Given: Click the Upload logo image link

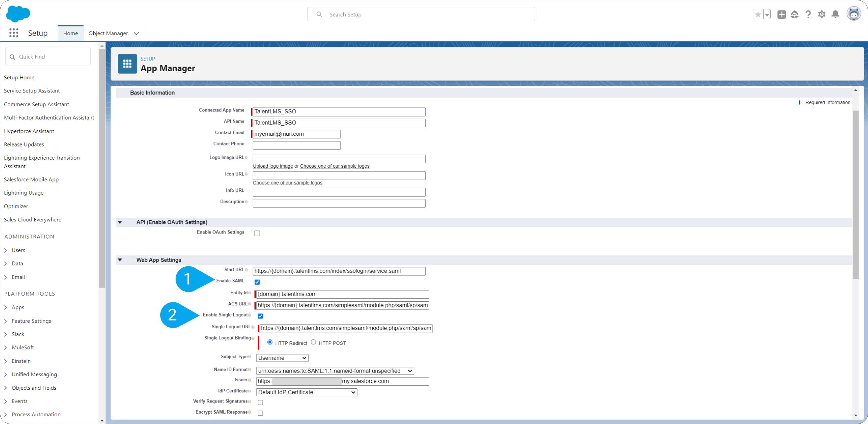Looking at the screenshot, I should coord(273,166).
